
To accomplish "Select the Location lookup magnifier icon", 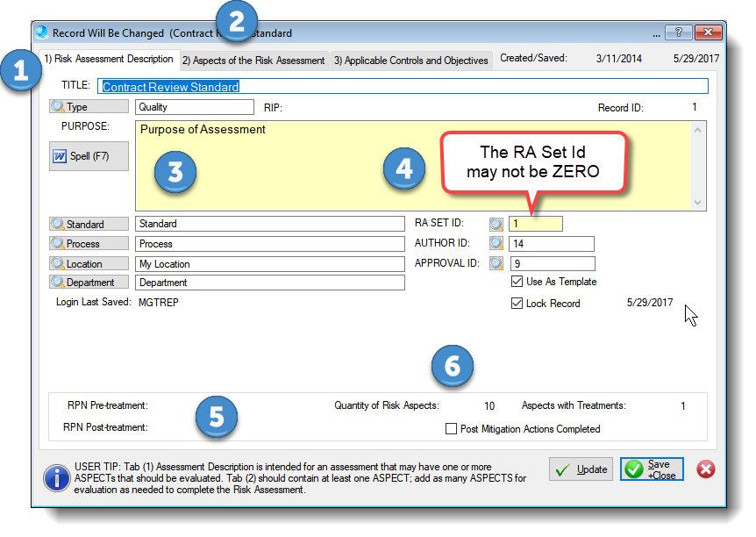I will click(x=58, y=263).
